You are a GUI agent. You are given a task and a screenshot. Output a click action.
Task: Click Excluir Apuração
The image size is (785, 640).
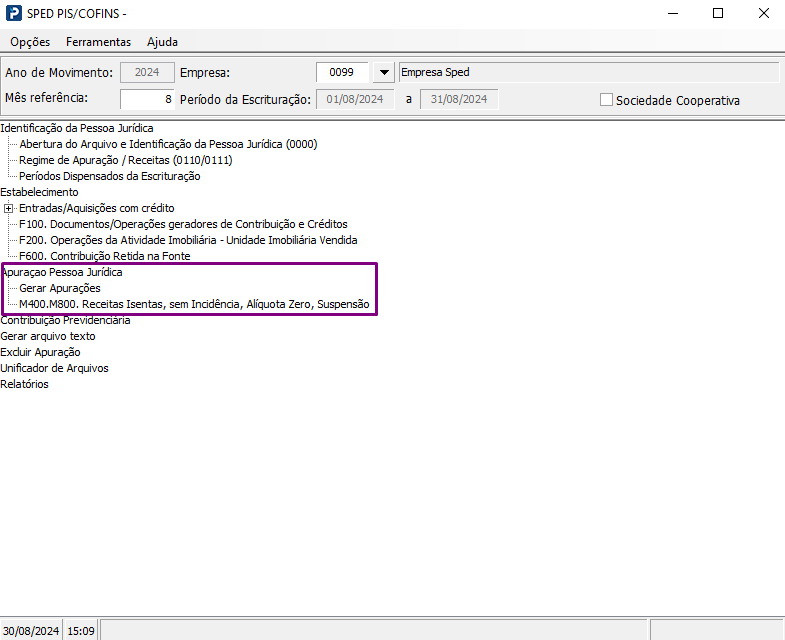(x=40, y=353)
